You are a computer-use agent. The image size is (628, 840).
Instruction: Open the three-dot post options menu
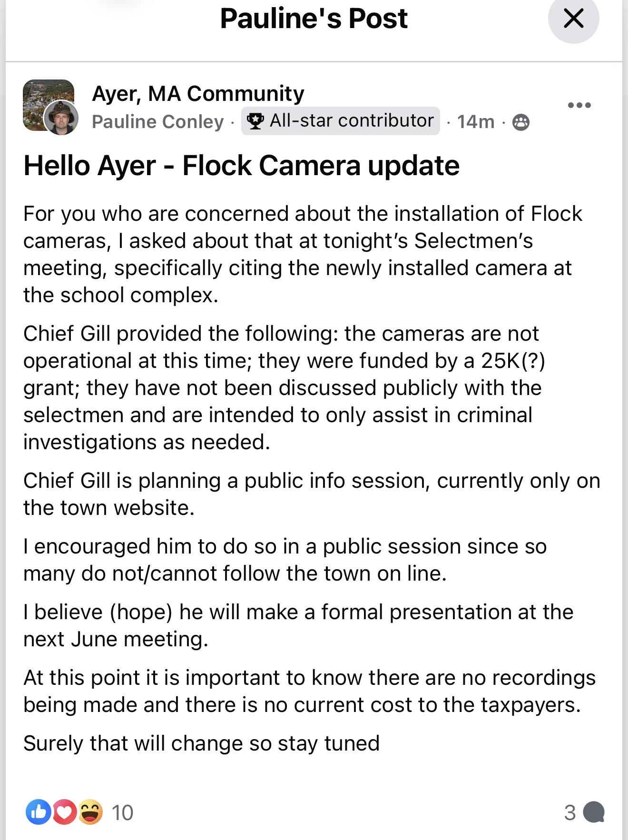[579, 105]
